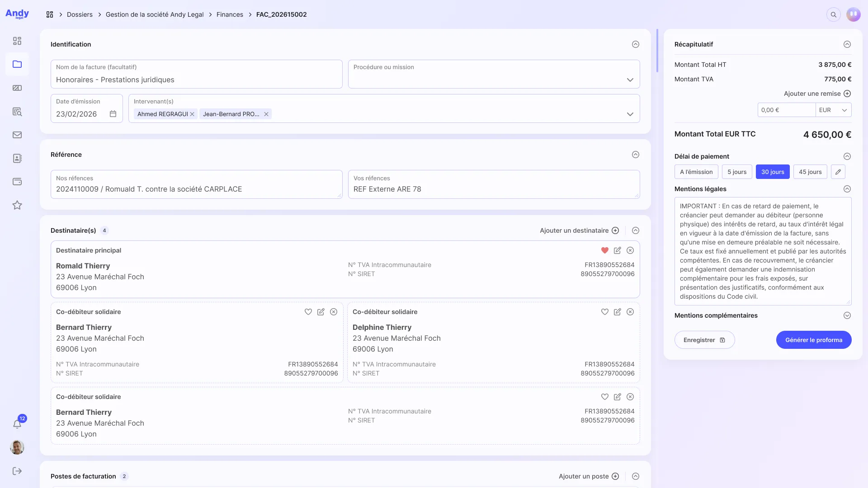Open profile avatar in top right

tap(854, 14)
